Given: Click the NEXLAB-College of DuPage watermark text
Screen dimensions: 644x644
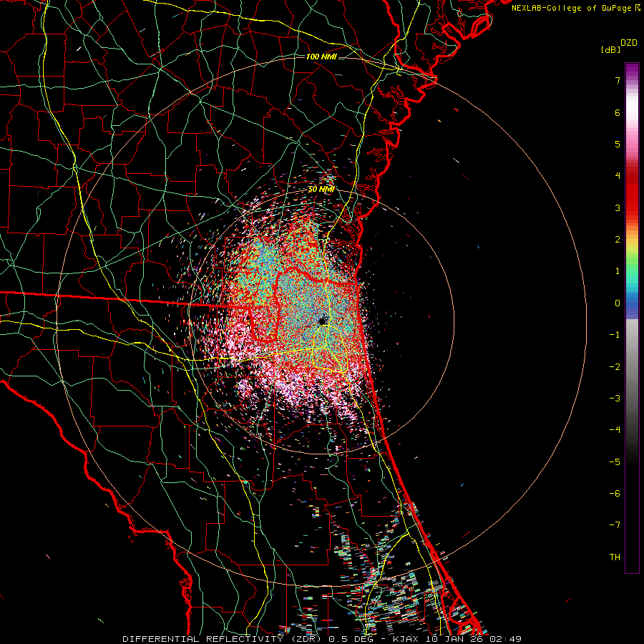Looking at the screenshot, I should [575, 8].
